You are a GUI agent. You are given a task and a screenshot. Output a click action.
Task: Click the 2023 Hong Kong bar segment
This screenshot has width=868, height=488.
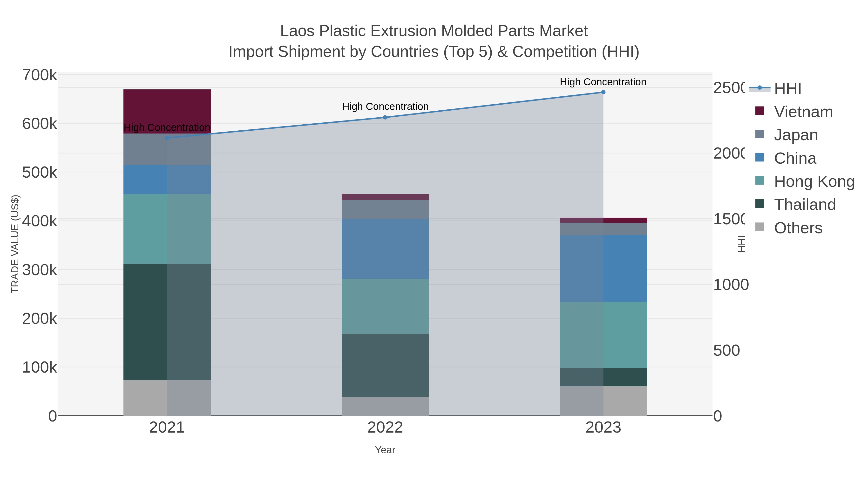[x=603, y=335]
